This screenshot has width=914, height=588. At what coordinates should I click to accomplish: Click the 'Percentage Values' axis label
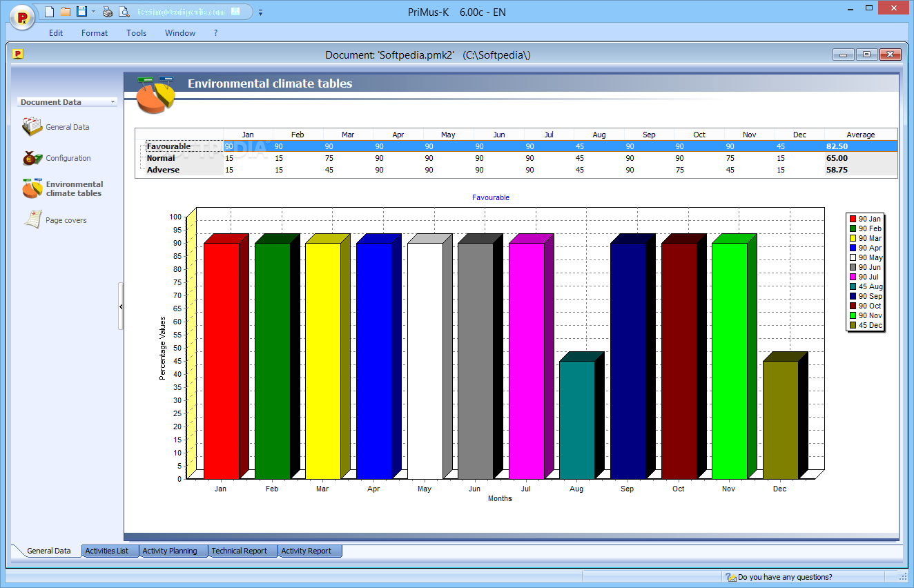tap(163, 348)
